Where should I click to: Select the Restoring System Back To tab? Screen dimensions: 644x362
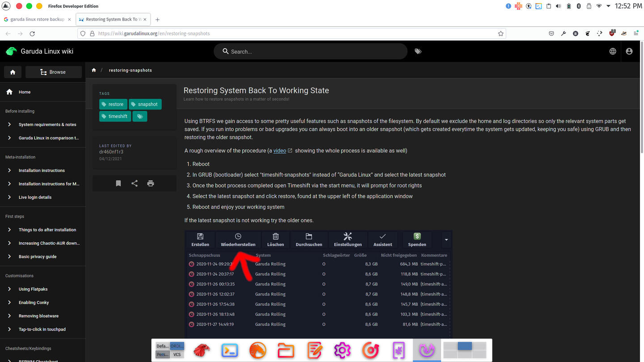[113, 19]
